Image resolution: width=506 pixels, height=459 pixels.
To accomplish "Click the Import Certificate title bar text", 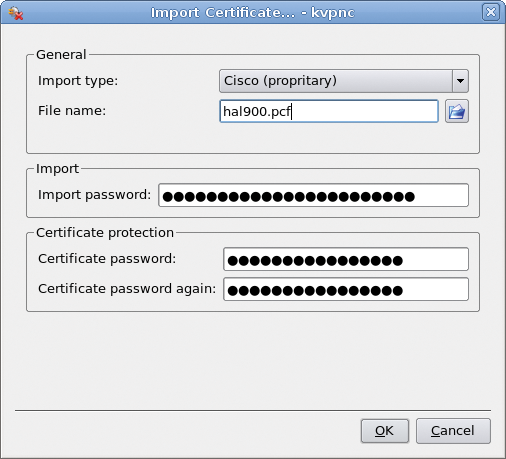I will pos(253,13).
